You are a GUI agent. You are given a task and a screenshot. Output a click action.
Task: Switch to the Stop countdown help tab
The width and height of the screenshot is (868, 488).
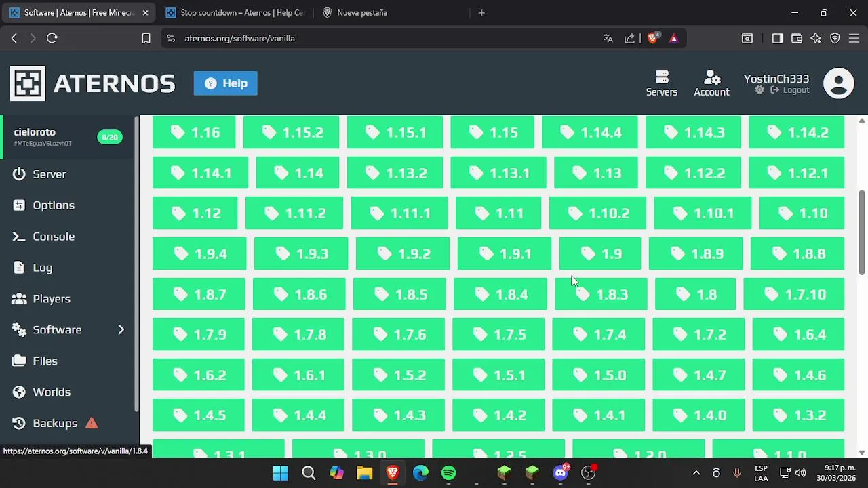pyautogui.click(x=237, y=13)
